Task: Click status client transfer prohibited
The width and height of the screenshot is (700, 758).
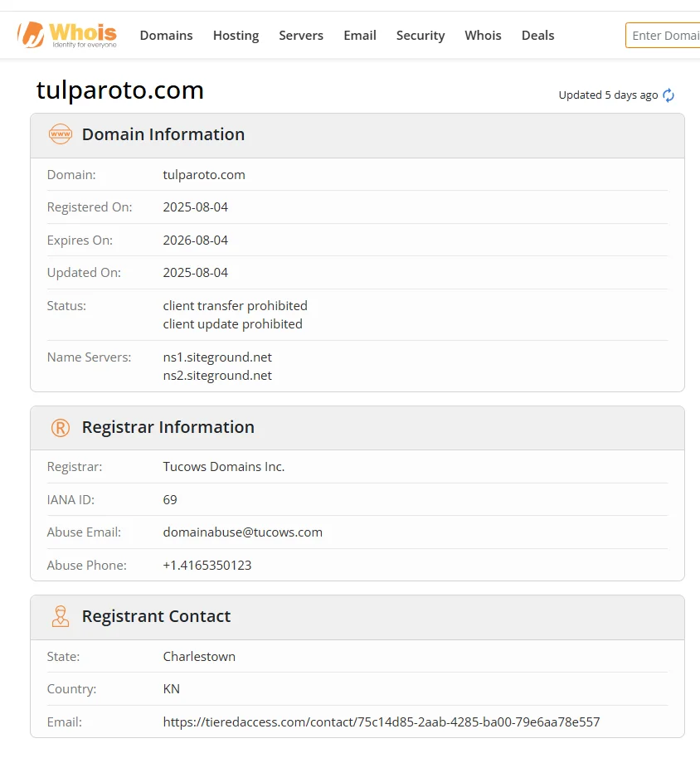Action: [235, 305]
